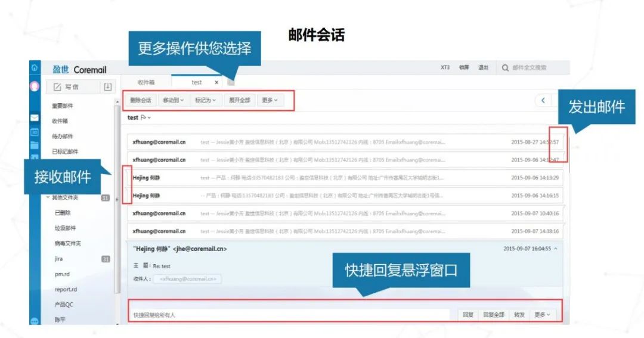Collapse the 其他文件夹 folder tree
The image size is (644, 338).
[48, 197]
